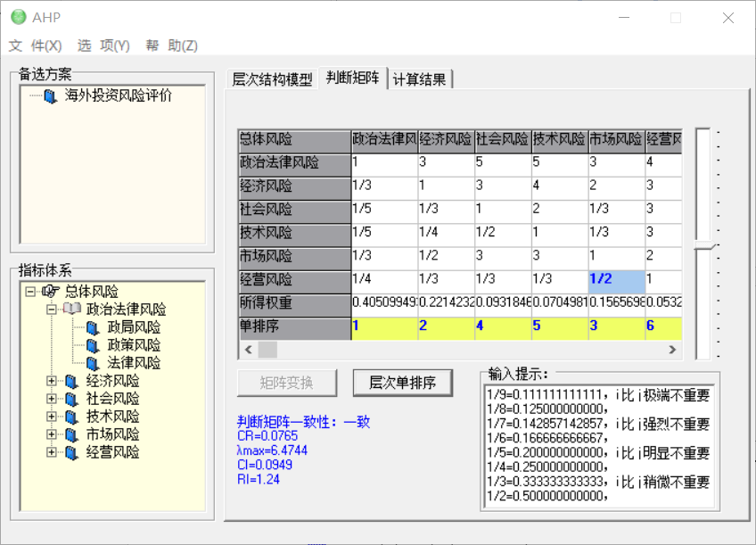This screenshot has width=756, height=545.
Task: Collapse the 政治法律风险 tree branch
Action: (x=52, y=310)
